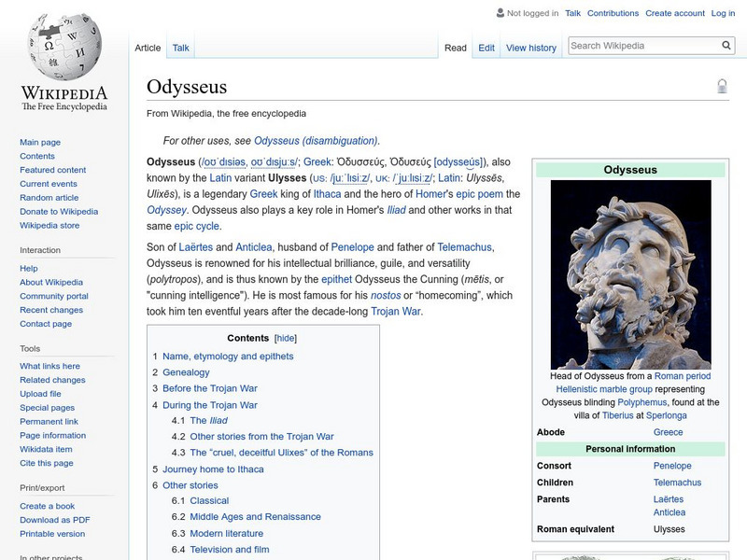Open the Edit tab
Screen dimensions: 747x560
tap(486, 48)
